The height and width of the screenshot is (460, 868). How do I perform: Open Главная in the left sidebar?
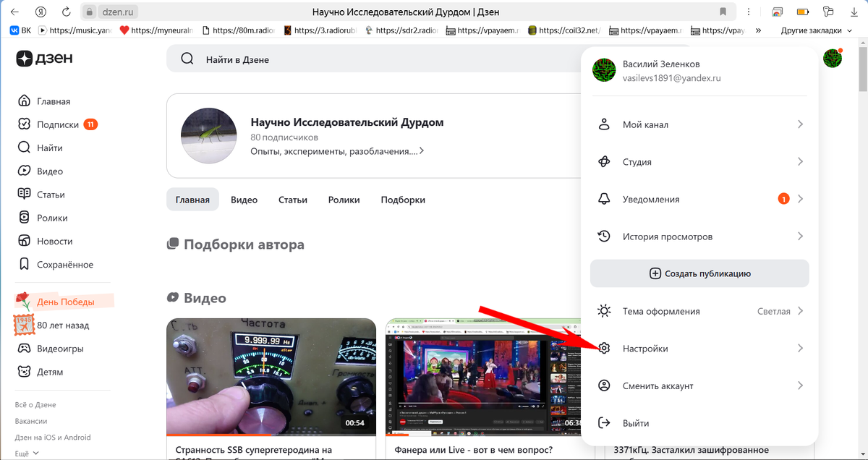pyautogui.click(x=44, y=101)
